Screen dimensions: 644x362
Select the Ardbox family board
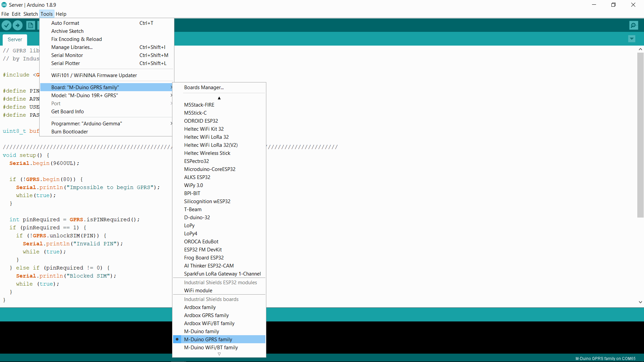[x=219, y=307]
